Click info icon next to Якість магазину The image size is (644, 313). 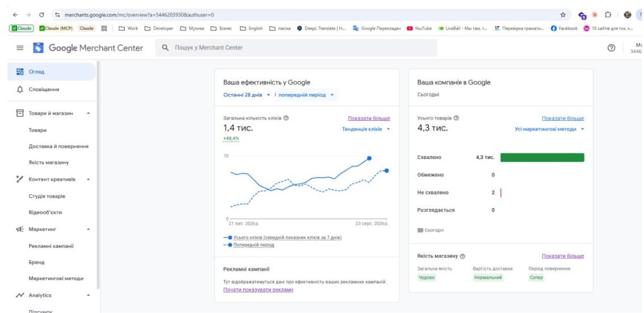462,256
